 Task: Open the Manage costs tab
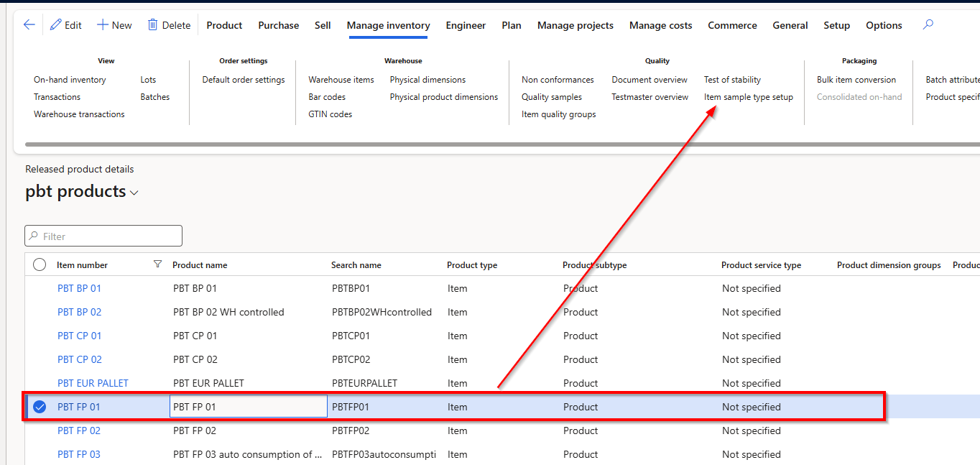coord(660,25)
